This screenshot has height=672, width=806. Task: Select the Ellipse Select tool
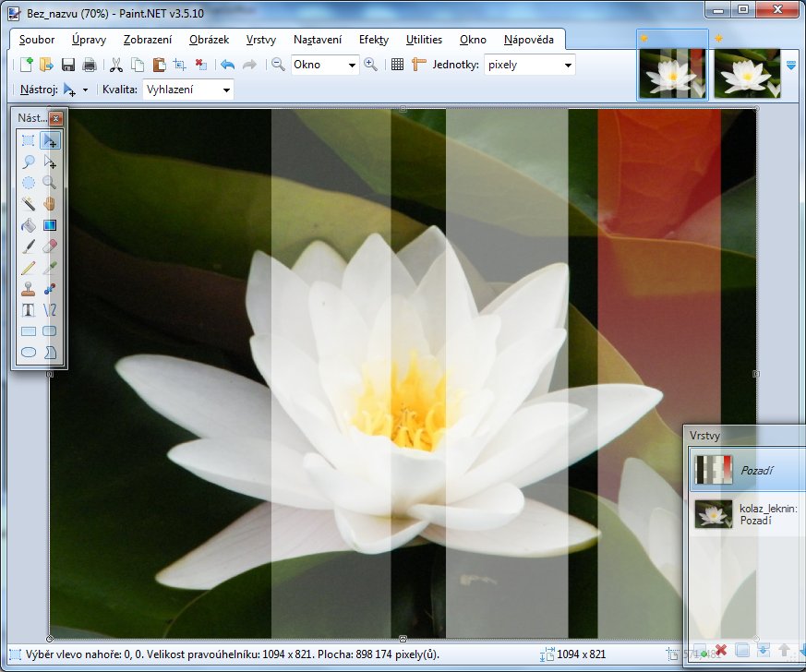click(x=29, y=183)
